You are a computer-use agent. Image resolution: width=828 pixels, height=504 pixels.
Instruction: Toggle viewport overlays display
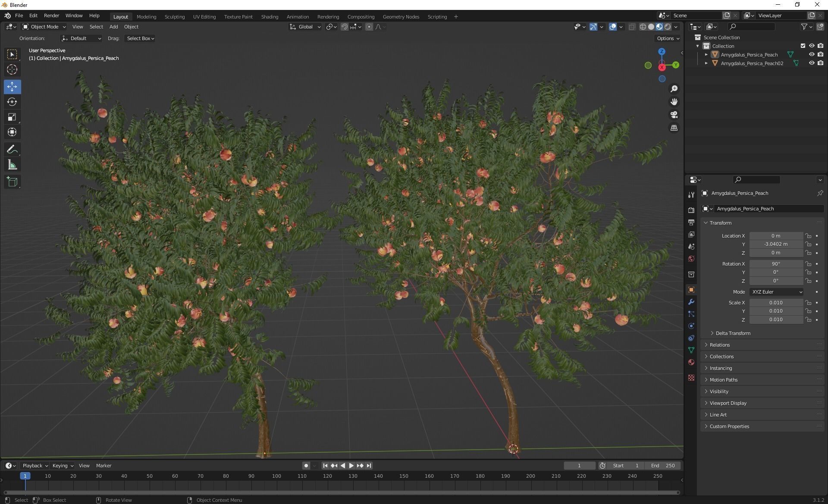tap(613, 27)
